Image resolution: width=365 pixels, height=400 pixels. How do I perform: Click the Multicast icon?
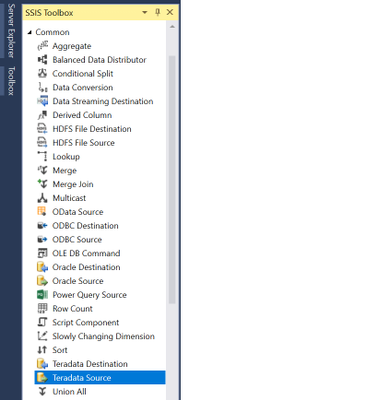pyautogui.click(x=42, y=198)
